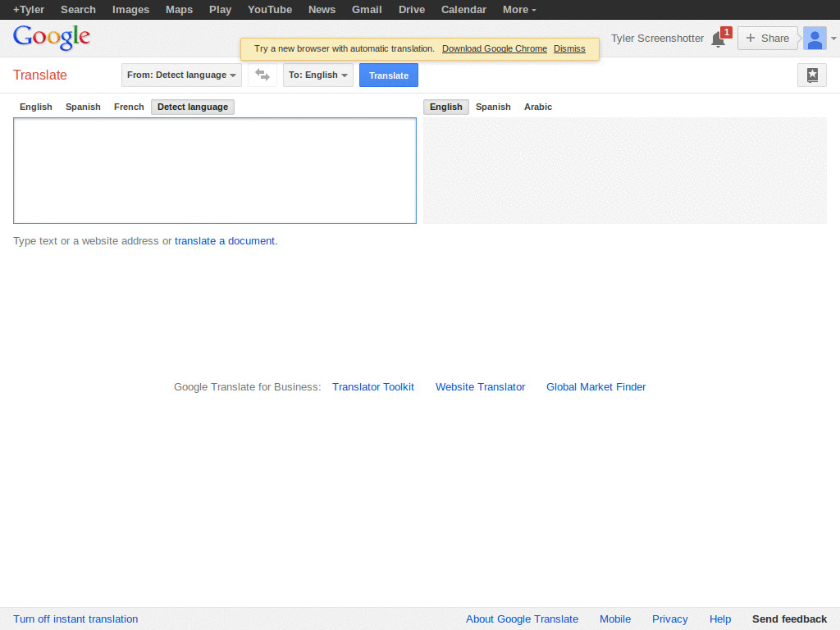This screenshot has width=840, height=630.
Task: Click the Google logo
Action: click(52, 38)
